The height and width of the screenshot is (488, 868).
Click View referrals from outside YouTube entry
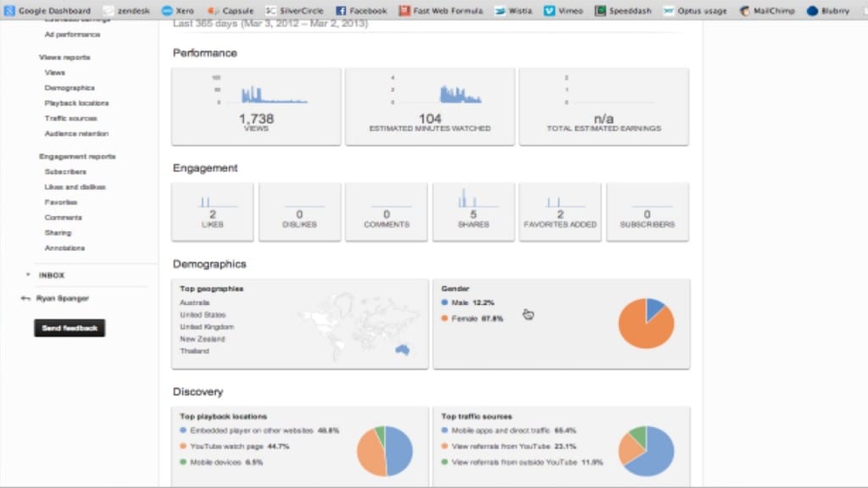pos(521,462)
